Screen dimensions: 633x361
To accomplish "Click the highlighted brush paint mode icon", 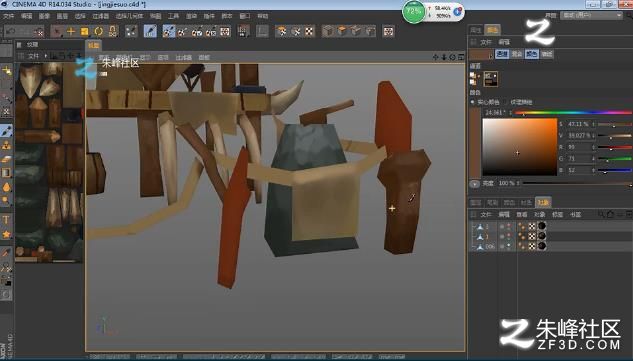I will 150,31.
